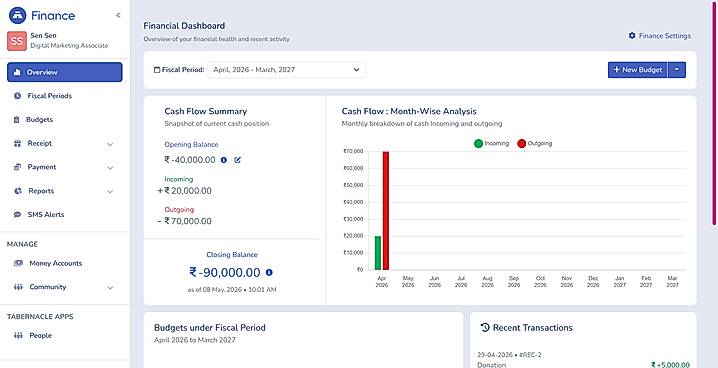
Task: Toggle the Outgoing legend series
Action: click(535, 144)
